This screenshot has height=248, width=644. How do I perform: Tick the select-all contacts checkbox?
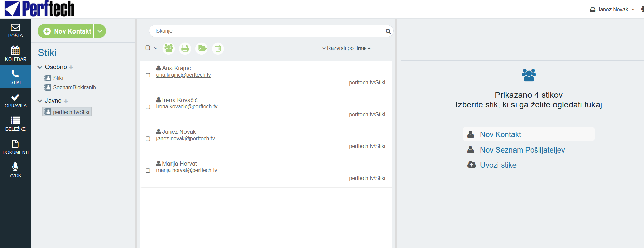(x=148, y=48)
